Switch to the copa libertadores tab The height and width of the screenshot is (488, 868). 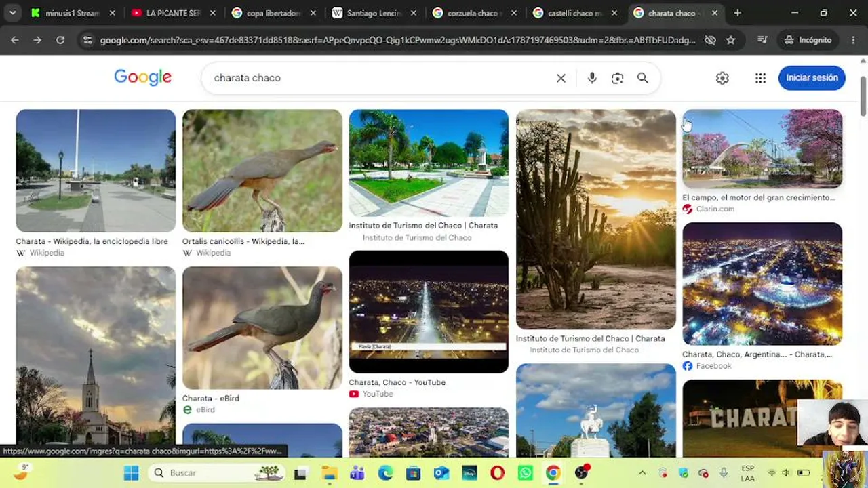(273, 13)
